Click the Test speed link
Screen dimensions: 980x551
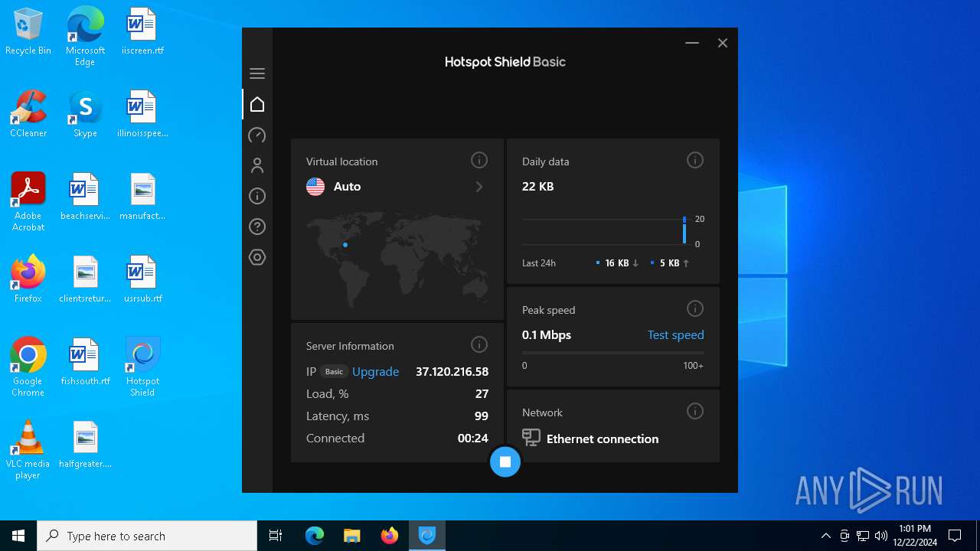coord(675,334)
